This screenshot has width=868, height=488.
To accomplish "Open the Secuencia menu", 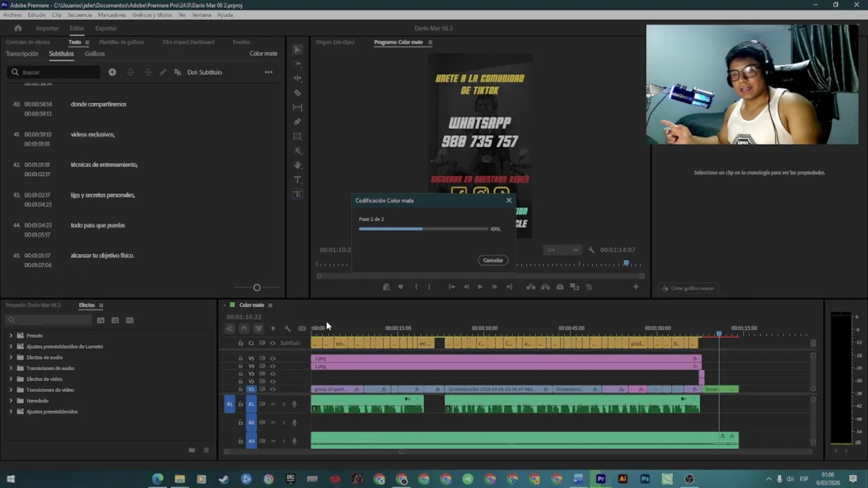I will pos(79,15).
